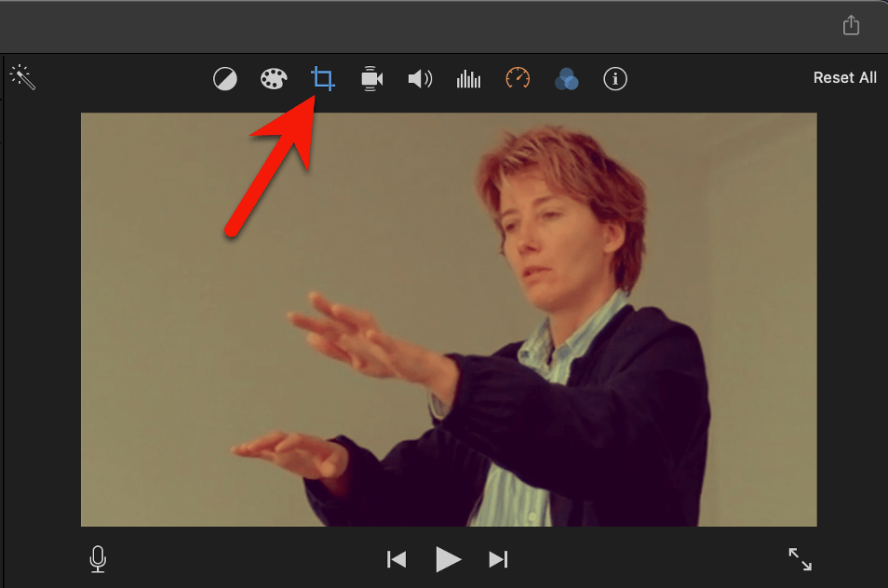This screenshot has width=888, height=588.
Task: Click the video preview frame
Action: coord(449,319)
